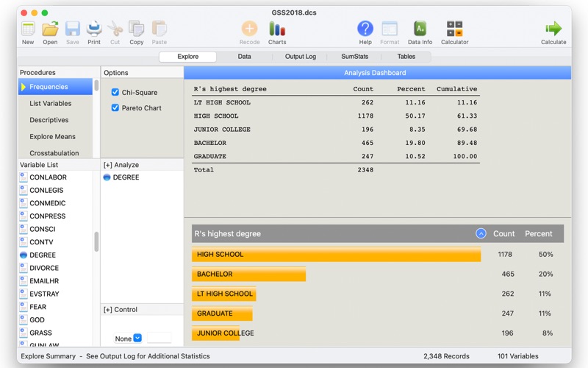Print using the Print toolbar icon
The width and height of the screenshot is (588, 368).
pos(94,29)
